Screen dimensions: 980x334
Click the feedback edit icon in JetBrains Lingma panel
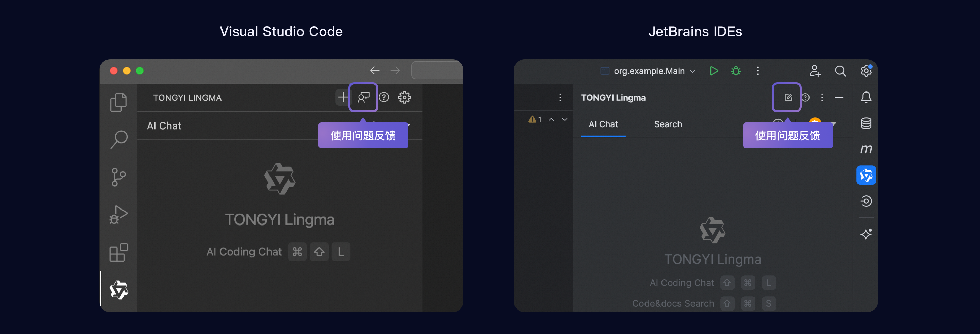788,97
